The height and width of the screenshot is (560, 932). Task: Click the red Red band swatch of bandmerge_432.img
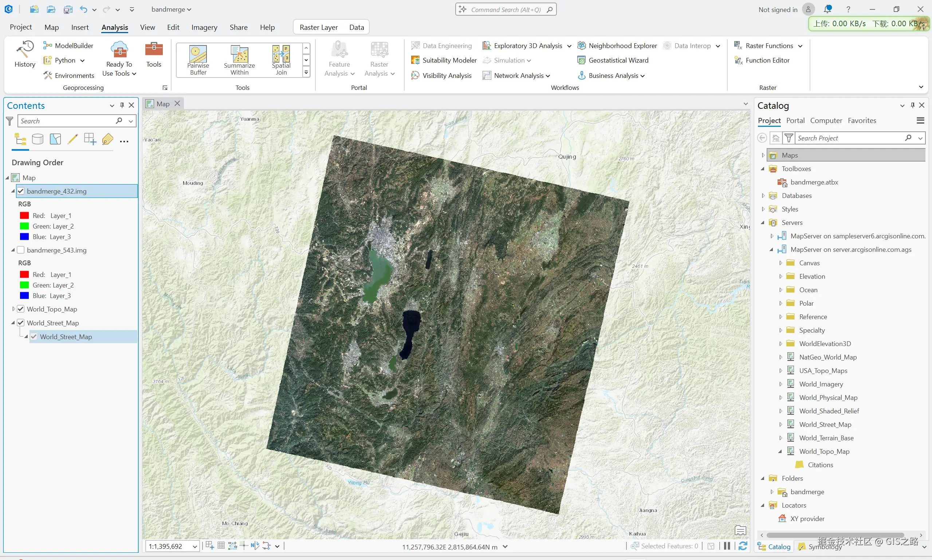tap(24, 215)
